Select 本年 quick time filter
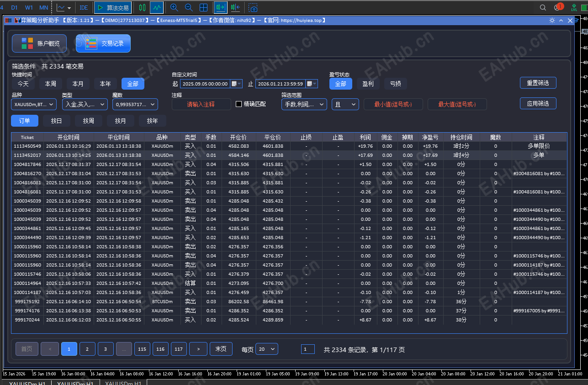The width and height of the screenshot is (588, 385). click(x=106, y=84)
